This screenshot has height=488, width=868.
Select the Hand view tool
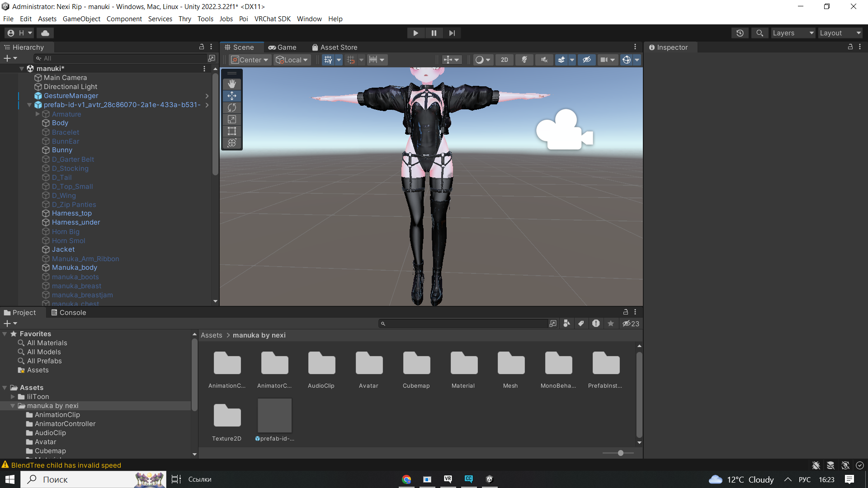pyautogui.click(x=232, y=84)
